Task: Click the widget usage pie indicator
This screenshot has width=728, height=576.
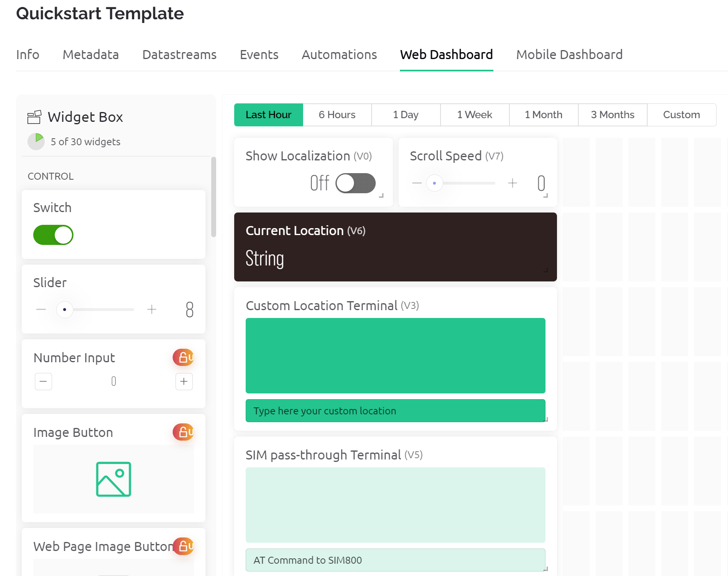Action: [36, 142]
